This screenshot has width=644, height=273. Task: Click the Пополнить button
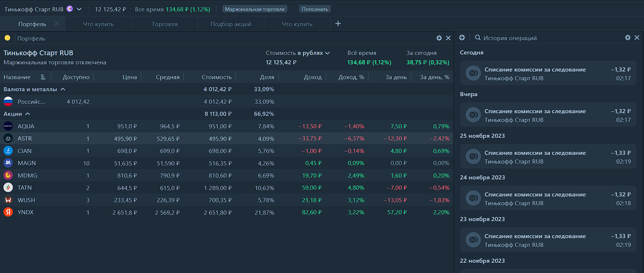315,9
